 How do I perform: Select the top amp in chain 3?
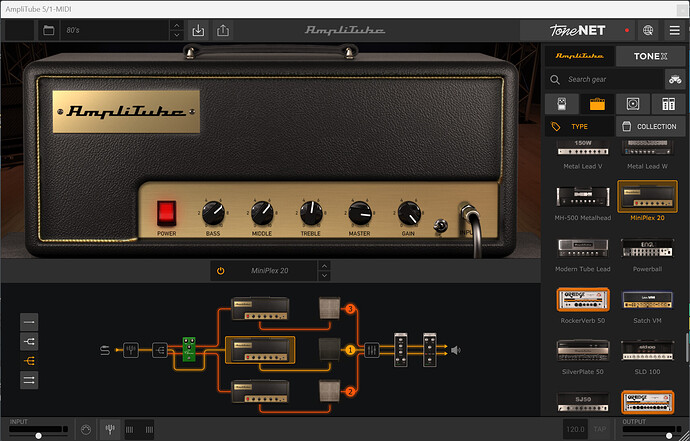click(260, 309)
